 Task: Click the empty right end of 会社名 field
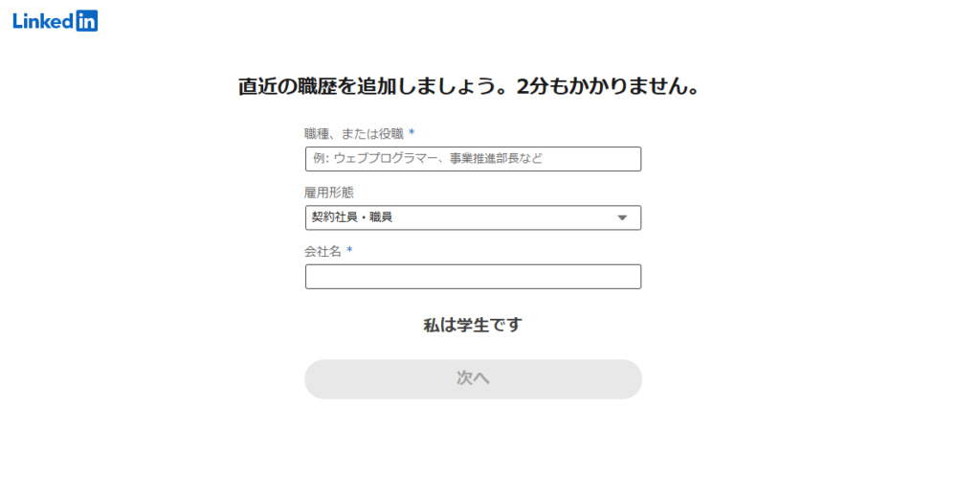[x=612, y=277]
